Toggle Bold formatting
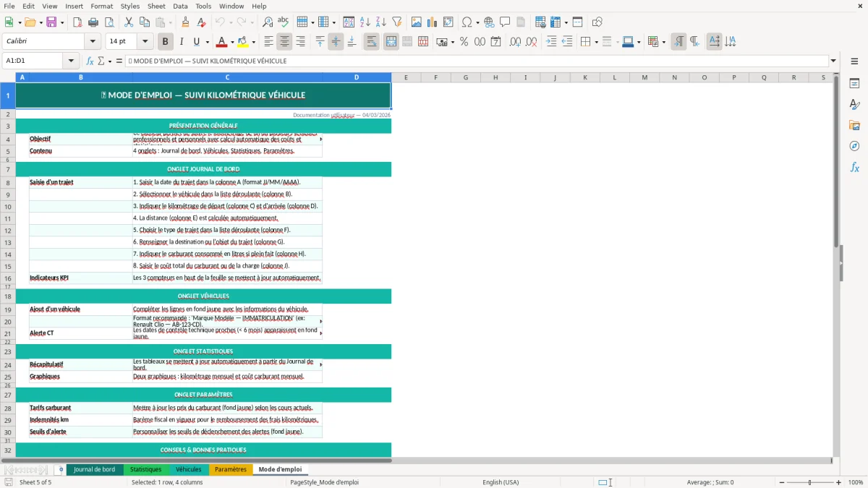Screen dimensions: 868x488 coord(165,42)
